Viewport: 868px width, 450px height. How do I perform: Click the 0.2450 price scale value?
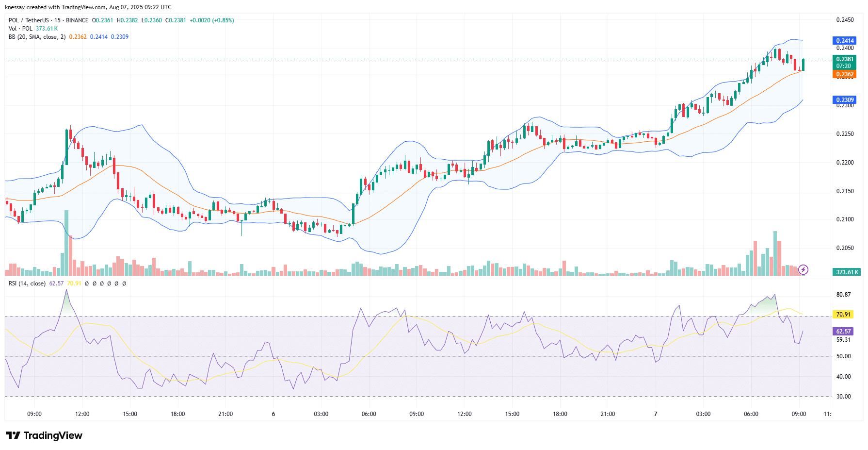(x=845, y=20)
